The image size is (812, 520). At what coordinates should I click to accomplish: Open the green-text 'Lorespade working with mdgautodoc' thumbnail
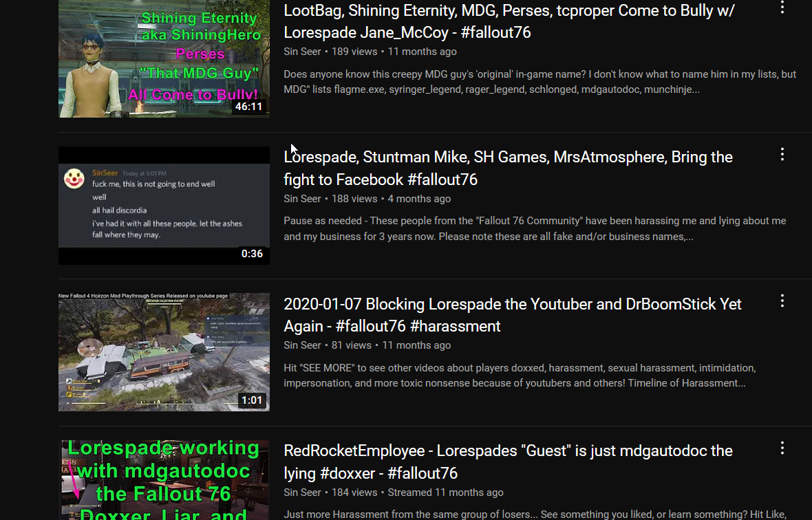pyautogui.click(x=164, y=480)
